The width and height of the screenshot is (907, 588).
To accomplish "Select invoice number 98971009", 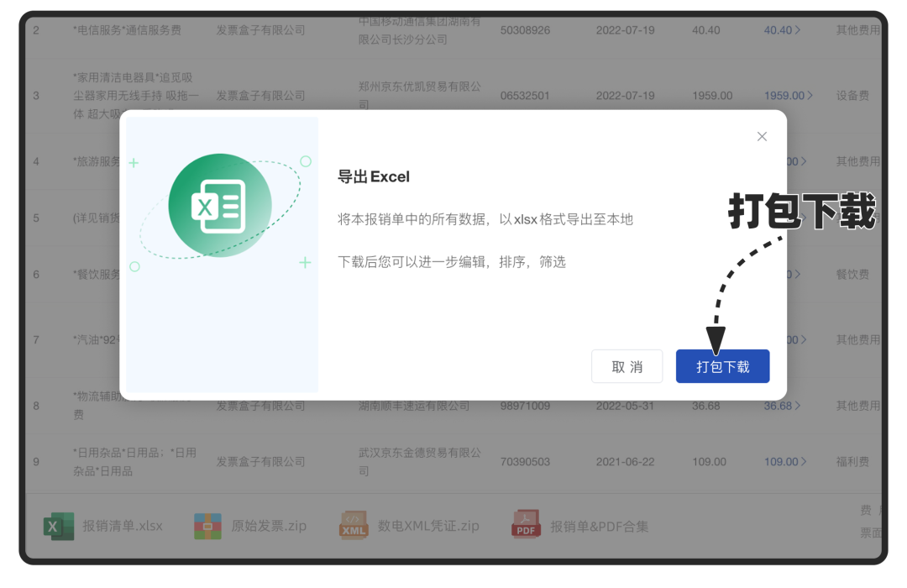I will coord(525,406).
